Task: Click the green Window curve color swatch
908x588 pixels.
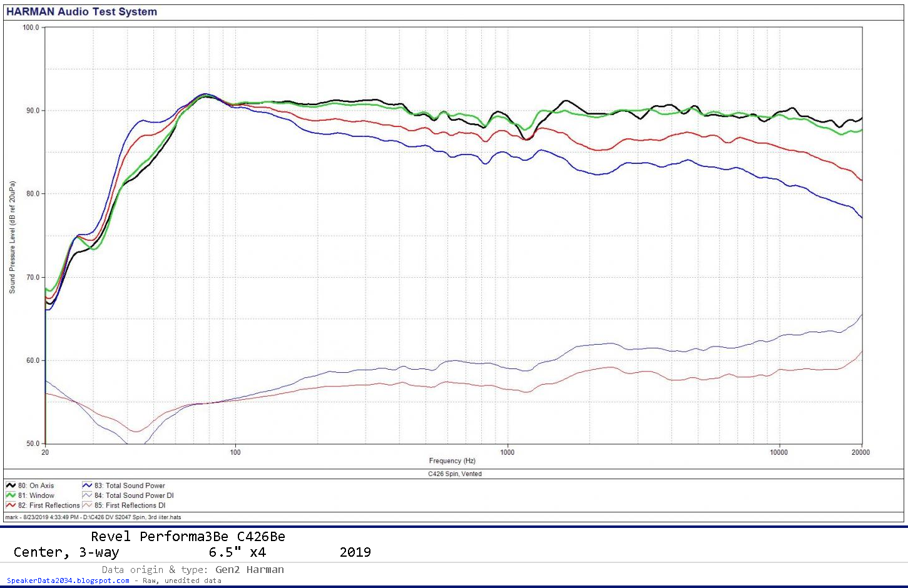Action: tap(10, 495)
